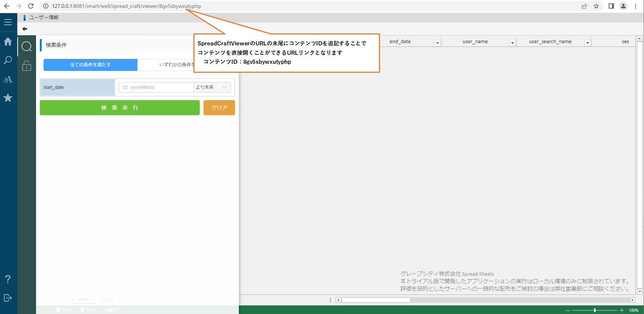Open the help question mark icon
This screenshot has width=644, height=314.
click(x=8, y=279)
